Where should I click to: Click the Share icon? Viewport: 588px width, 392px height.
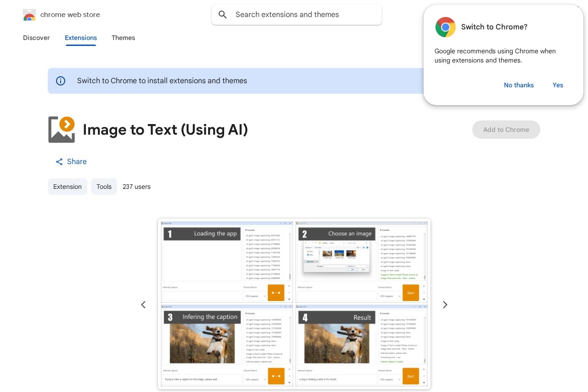tap(59, 162)
